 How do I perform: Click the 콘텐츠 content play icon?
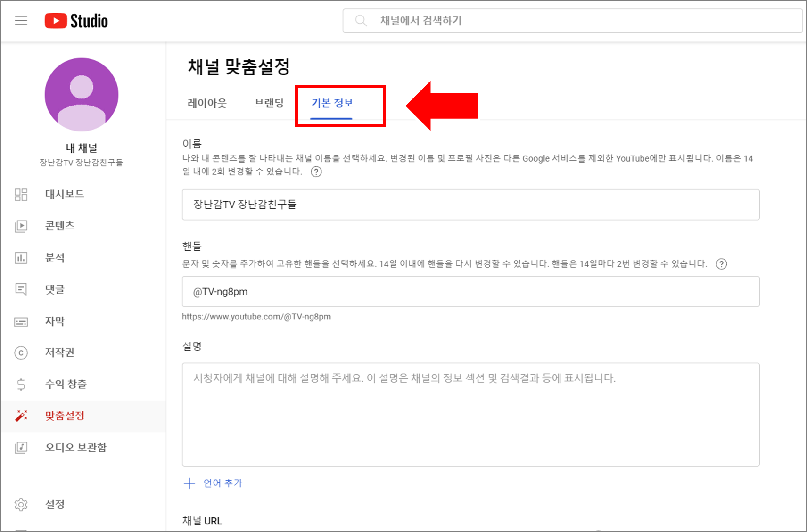coord(21,226)
